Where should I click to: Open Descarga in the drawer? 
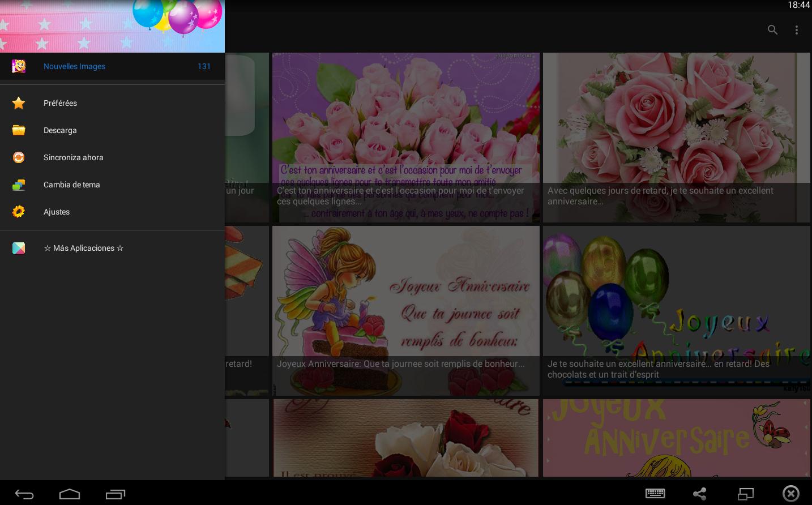pos(112,130)
